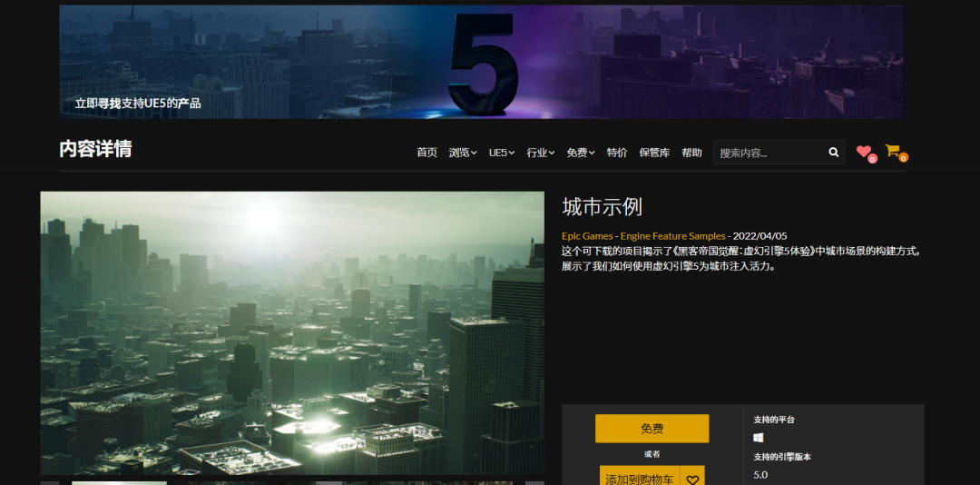This screenshot has height=485, width=980.
Task: Select the first highlighted gallery thumbnail
Action: (x=120, y=483)
